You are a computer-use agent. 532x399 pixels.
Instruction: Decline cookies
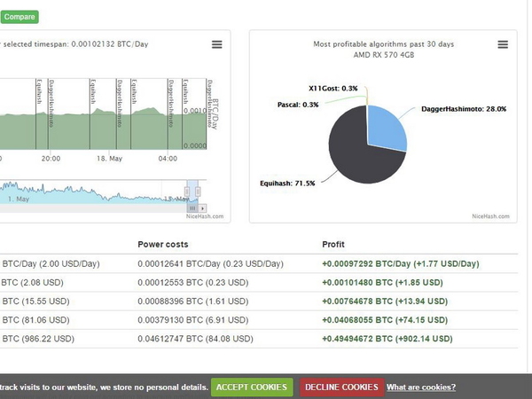click(x=340, y=387)
